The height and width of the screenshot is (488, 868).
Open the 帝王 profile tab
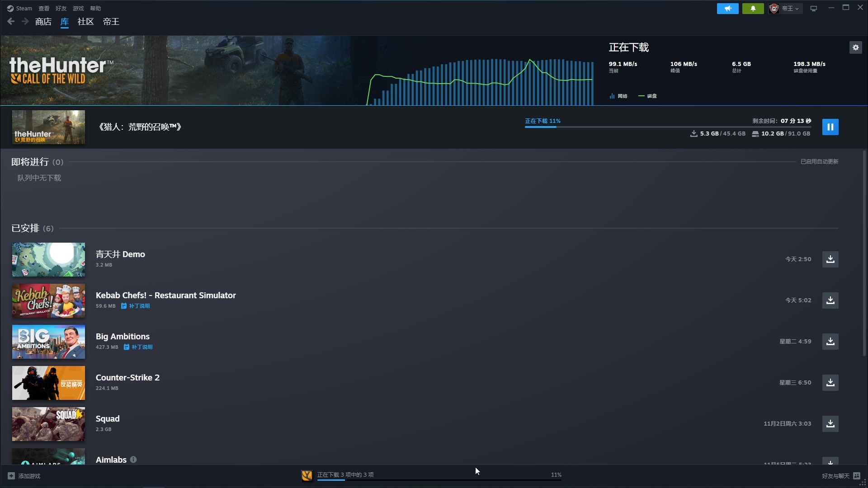coord(111,22)
